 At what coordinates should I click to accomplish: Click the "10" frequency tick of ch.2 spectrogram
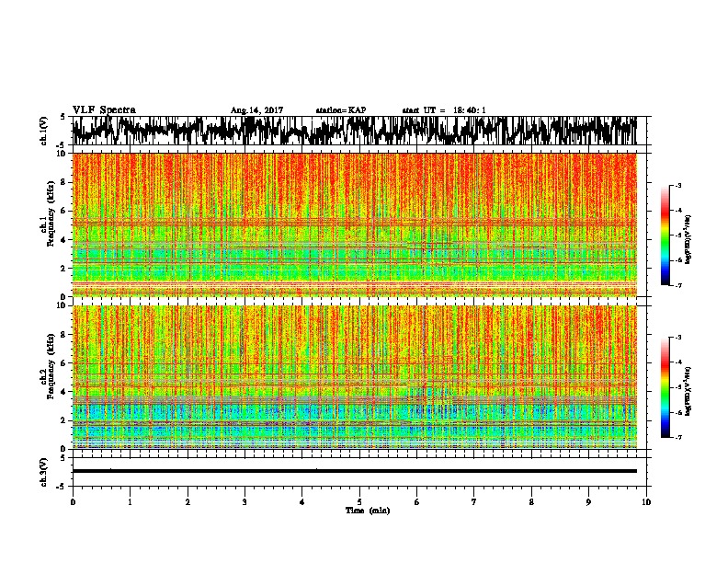pyautogui.click(x=63, y=305)
